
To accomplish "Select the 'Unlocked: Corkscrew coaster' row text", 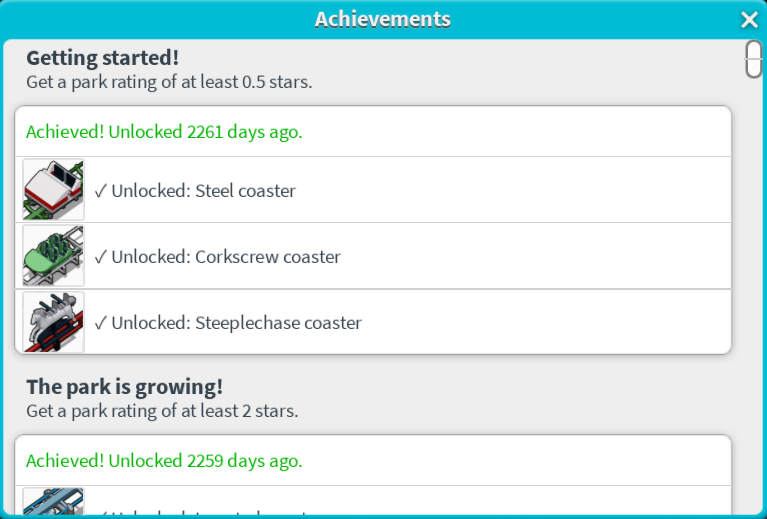I will point(226,257).
